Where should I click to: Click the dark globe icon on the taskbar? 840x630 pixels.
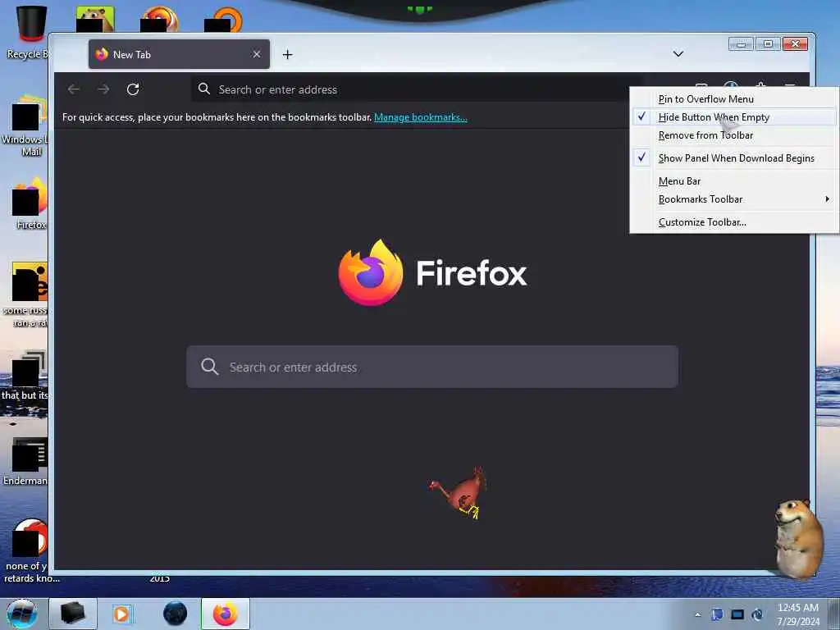tap(176, 614)
